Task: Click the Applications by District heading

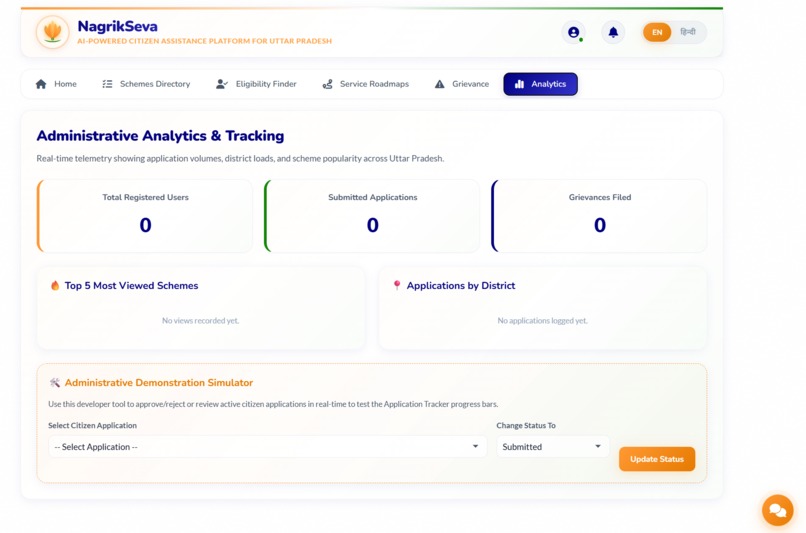Action: point(461,285)
